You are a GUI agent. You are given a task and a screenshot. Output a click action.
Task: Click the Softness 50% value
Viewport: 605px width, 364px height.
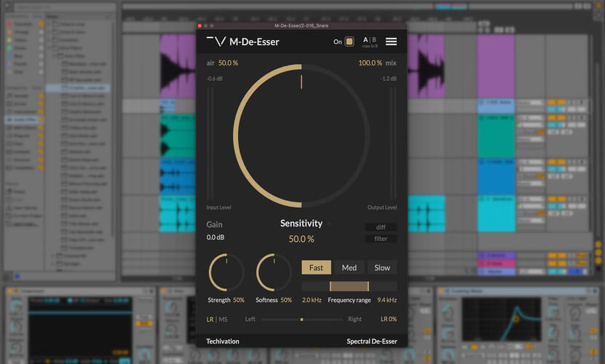(x=286, y=300)
